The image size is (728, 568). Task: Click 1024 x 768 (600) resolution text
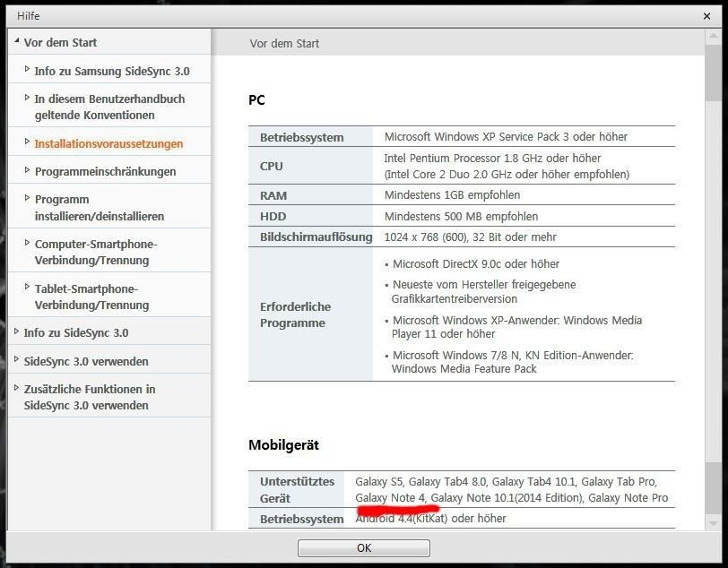[471, 237]
